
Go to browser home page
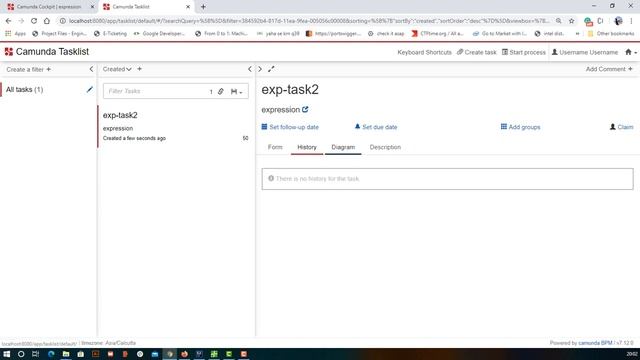[x=47, y=21]
